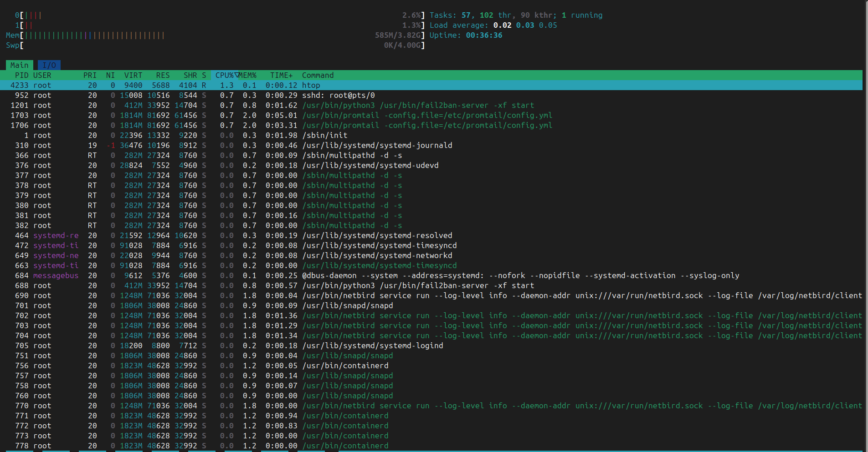This screenshot has width=868, height=452.
Task: Sort by the PRI column header
Action: tap(90, 75)
